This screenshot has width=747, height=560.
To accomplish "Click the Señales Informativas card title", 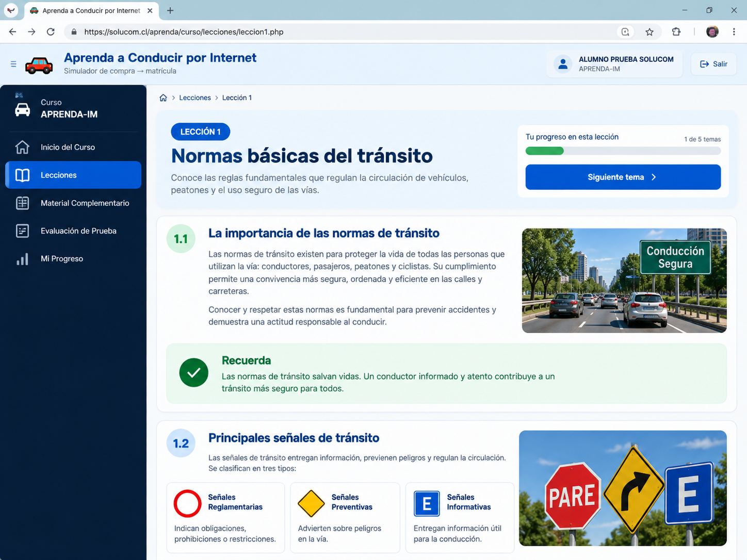I will click(468, 502).
